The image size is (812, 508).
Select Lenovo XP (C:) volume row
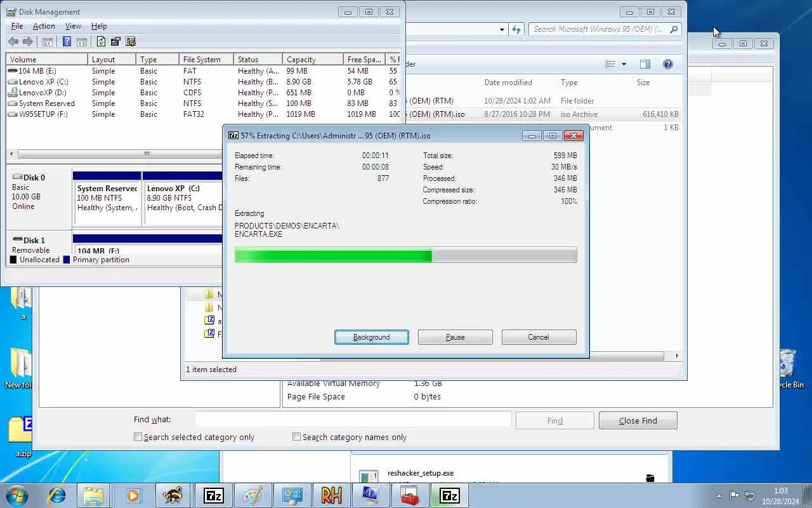(x=203, y=82)
